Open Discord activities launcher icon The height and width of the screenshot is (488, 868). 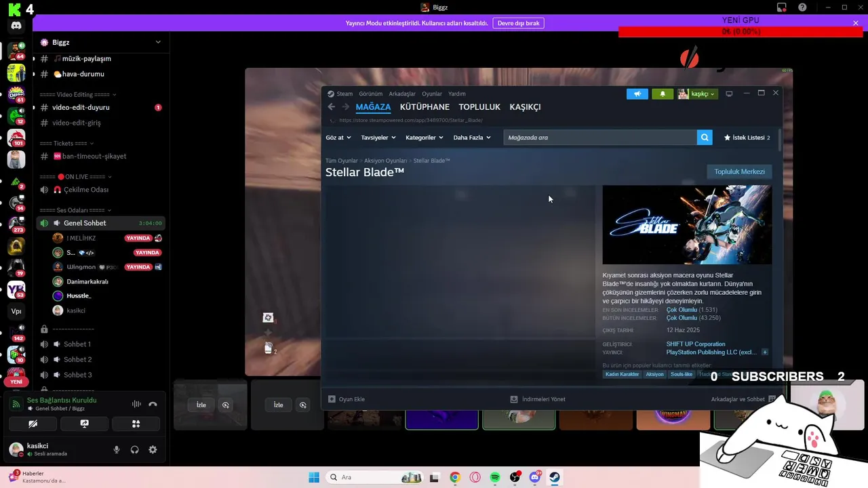point(136,424)
